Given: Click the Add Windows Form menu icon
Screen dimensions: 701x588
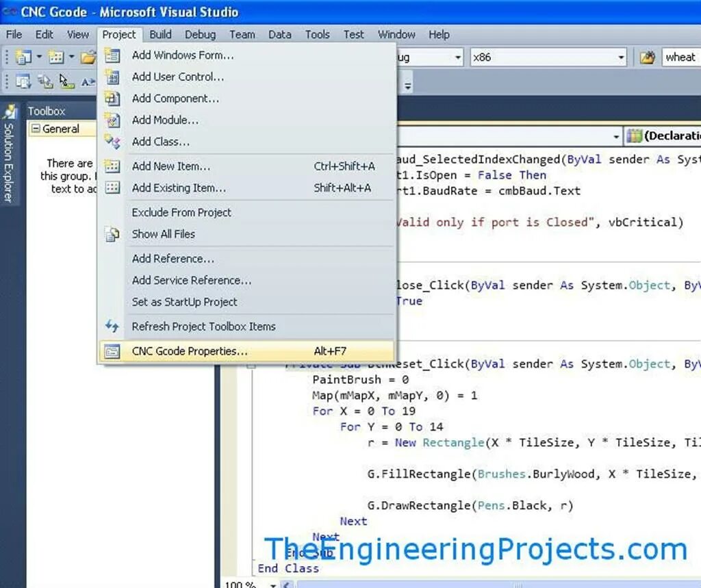Looking at the screenshot, I should click(112, 55).
